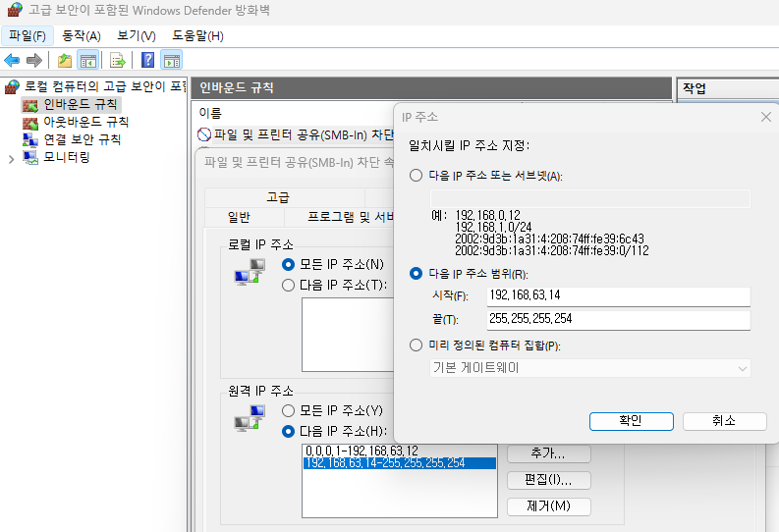This screenshot has width=779, height=532.
Task: Click the 인바운드 규칙 tree icon
Action: click(30, 105)
